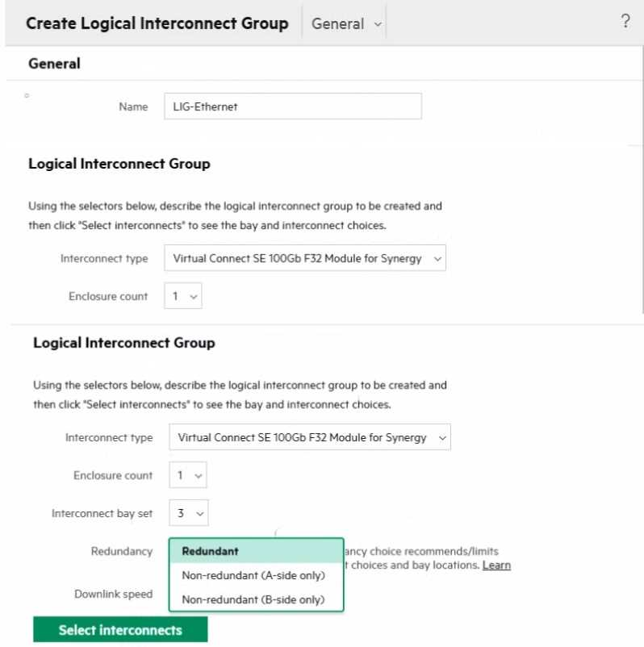Click the Name field label
The width and height of the screenshot is (644, 647).
pos(133,106)
